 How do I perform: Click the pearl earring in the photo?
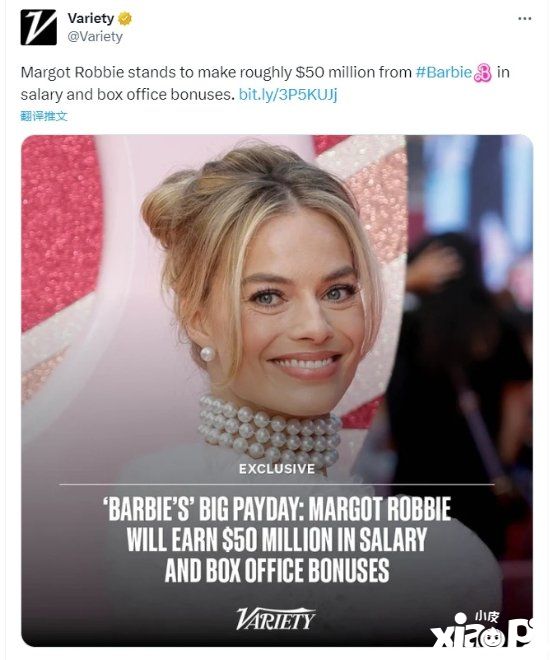207,353
